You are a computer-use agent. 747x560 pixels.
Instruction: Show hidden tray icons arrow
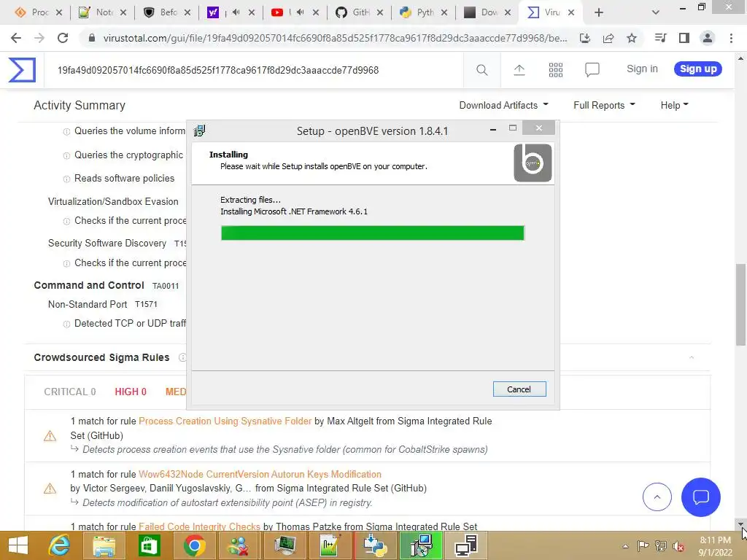[x=625, y=546]
